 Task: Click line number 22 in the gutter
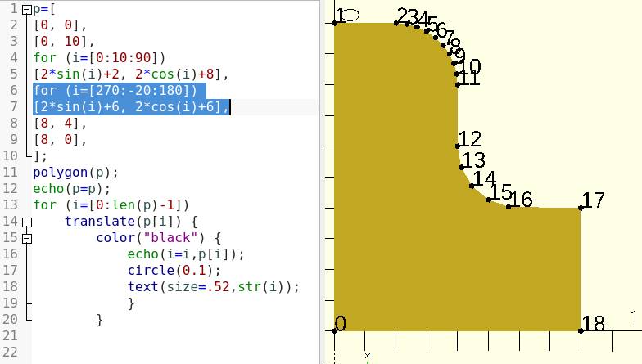10,353
